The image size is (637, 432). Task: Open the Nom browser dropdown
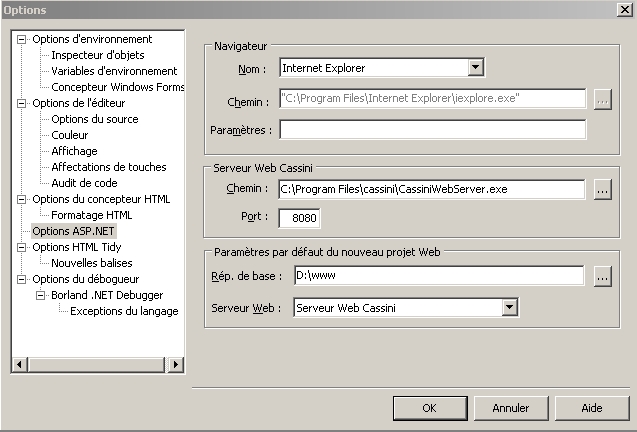(x=476, y=68)
